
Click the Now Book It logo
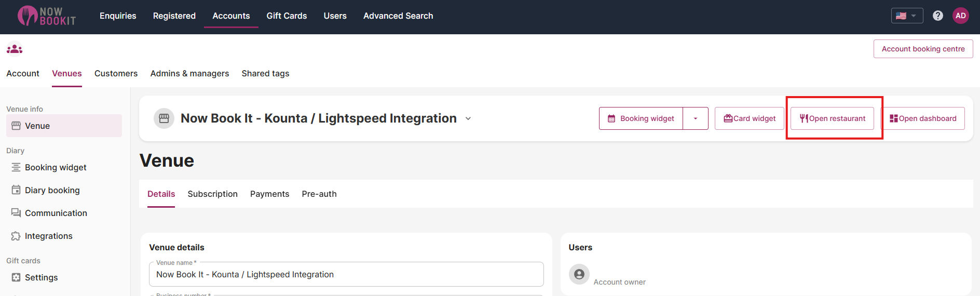[x=47, y=16]
